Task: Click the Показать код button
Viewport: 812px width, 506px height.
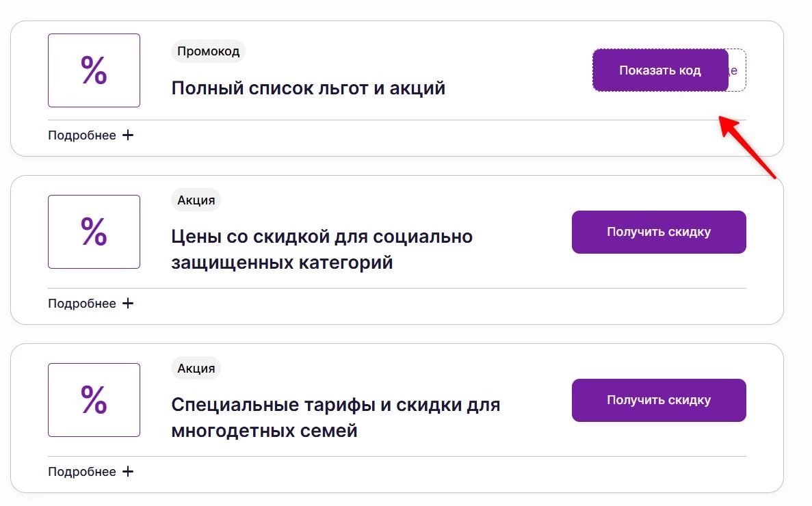Action: click(x=659, y=70)
